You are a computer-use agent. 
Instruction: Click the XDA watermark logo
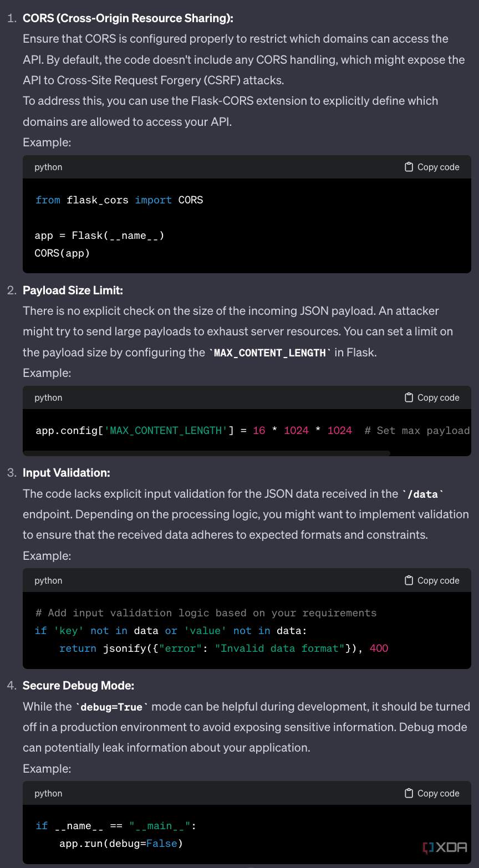[445, 847]
